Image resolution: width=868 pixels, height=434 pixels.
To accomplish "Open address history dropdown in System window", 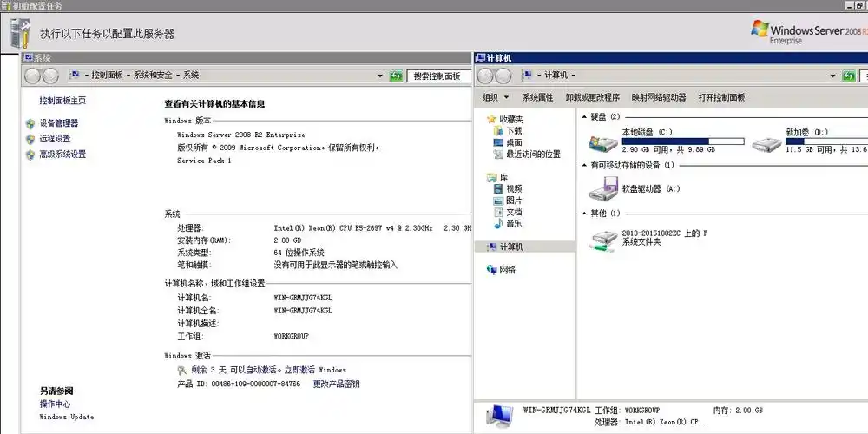I will pos(380,76).
